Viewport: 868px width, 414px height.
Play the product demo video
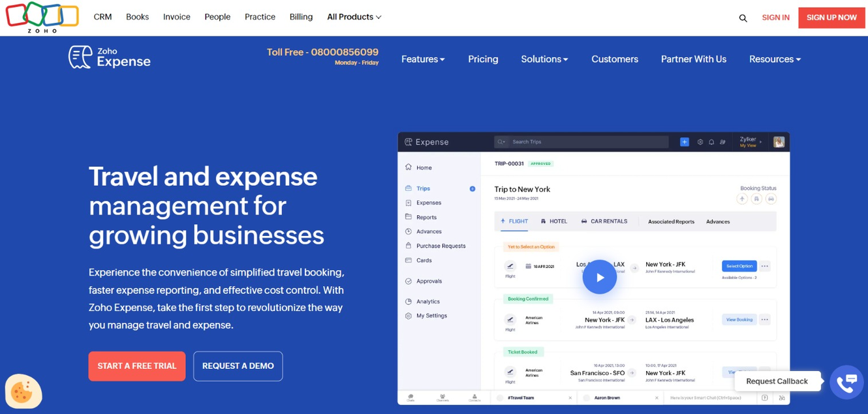(599, 276)
